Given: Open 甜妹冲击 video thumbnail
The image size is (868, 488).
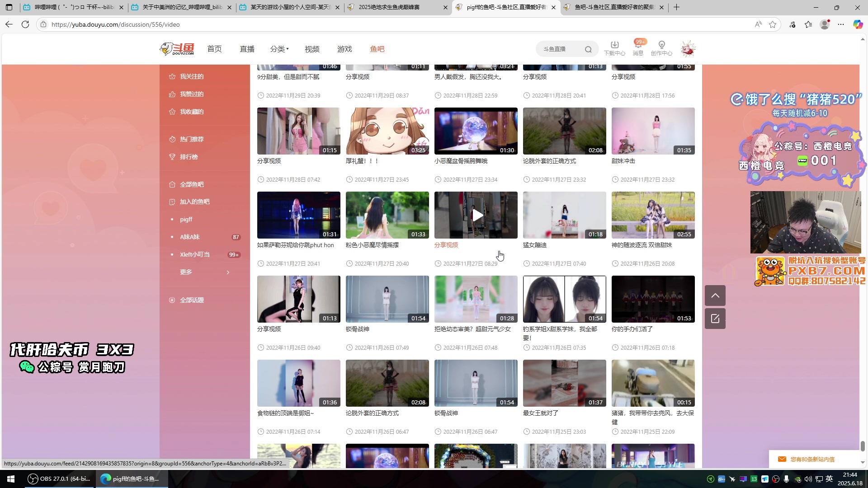Looking at the screenshot, I should (653, 131).
